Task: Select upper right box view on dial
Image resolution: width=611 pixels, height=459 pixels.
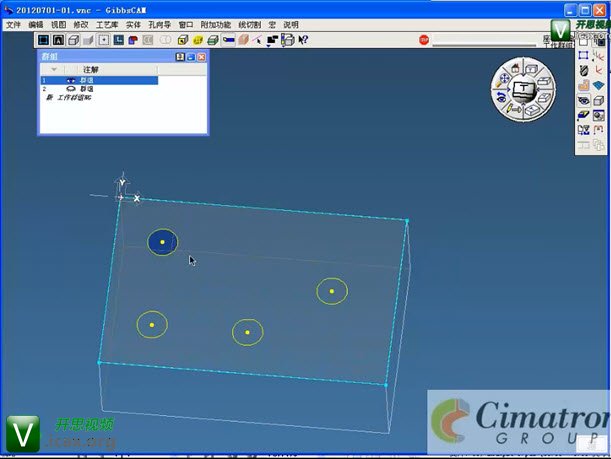Action: 543,81
